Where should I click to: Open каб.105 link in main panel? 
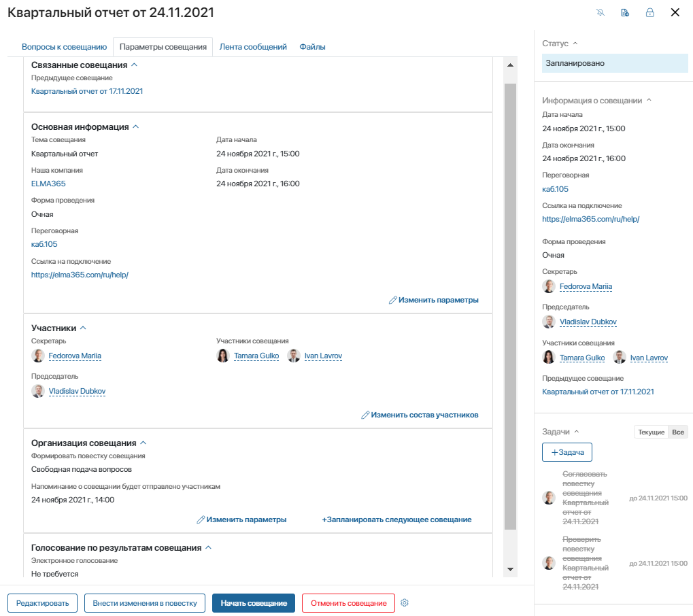pyautogui.click(x=44, y=244)
